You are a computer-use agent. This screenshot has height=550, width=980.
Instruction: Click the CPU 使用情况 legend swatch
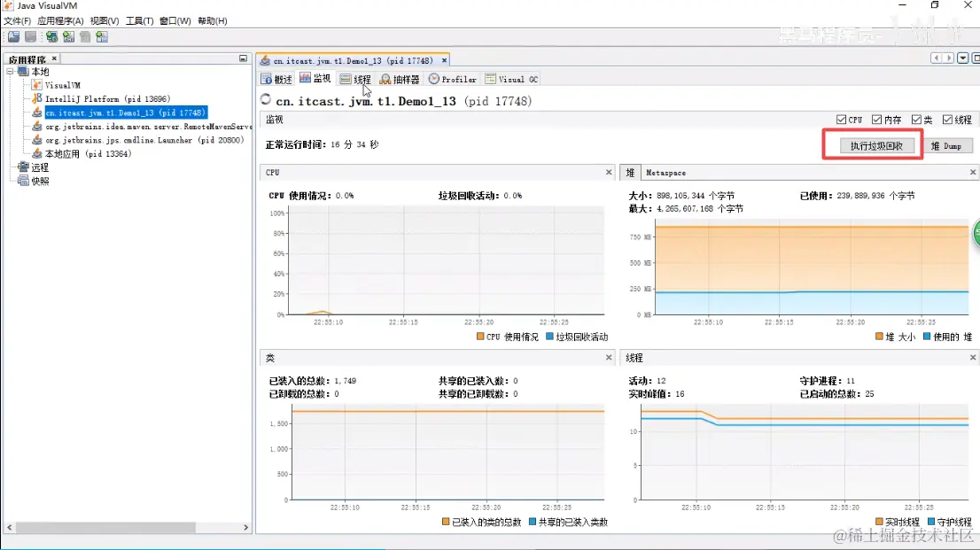480,337
